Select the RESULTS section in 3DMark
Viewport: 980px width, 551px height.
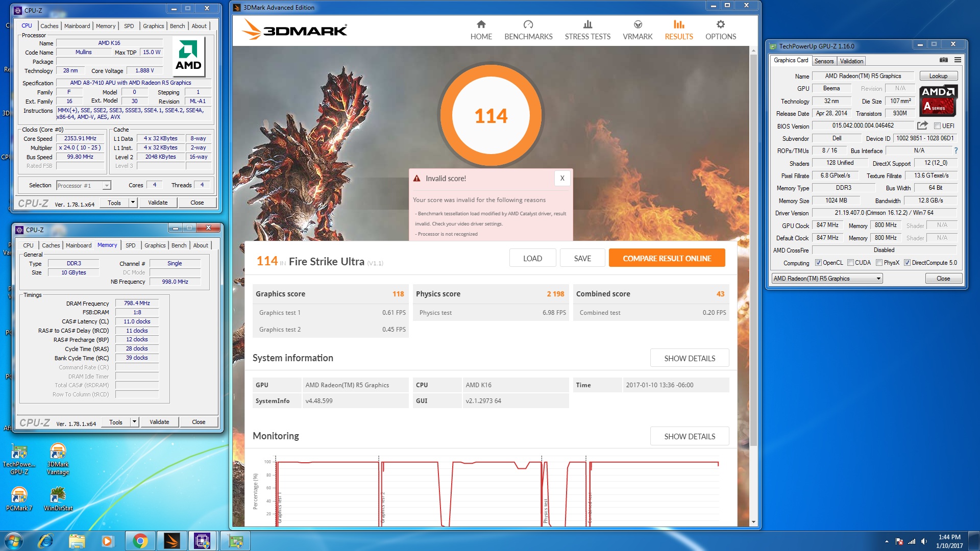tap(678, 30)
